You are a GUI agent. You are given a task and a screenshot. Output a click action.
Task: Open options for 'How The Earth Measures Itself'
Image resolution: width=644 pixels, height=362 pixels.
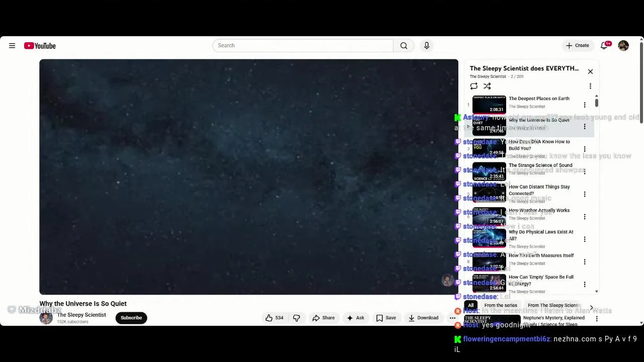[x=585, y=262]
